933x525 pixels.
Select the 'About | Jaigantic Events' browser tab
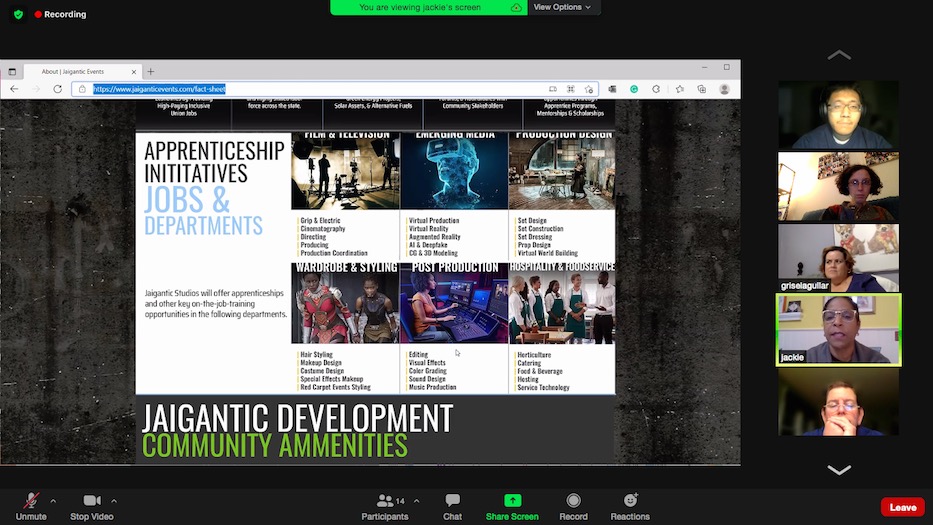point(82,71)
